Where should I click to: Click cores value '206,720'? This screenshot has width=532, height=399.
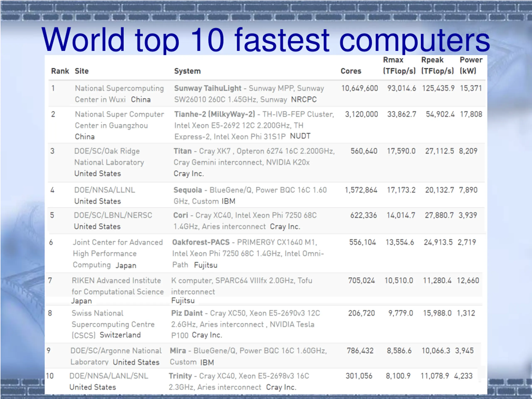(x=361, y=313)
